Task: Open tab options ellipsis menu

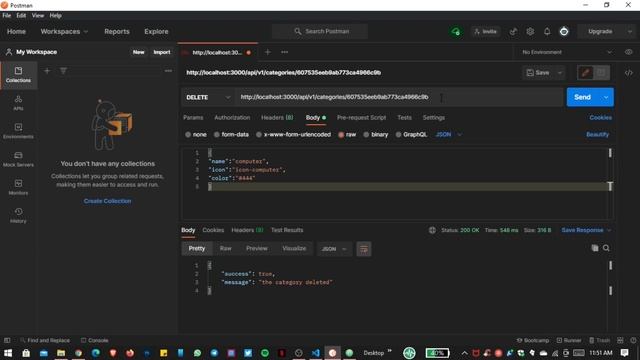Action: [284, 52]
